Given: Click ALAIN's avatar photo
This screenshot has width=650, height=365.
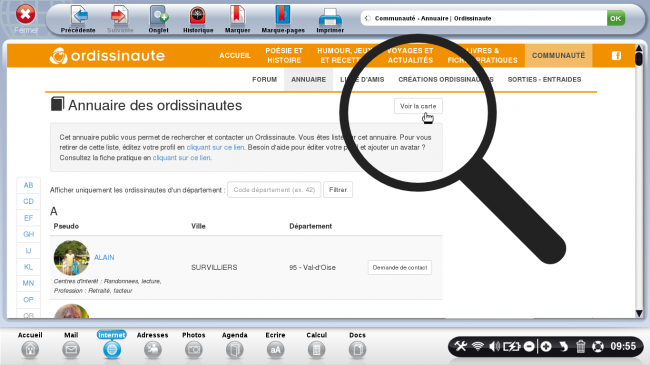Looking at the screenshot, I should click(x=71, y=258).
